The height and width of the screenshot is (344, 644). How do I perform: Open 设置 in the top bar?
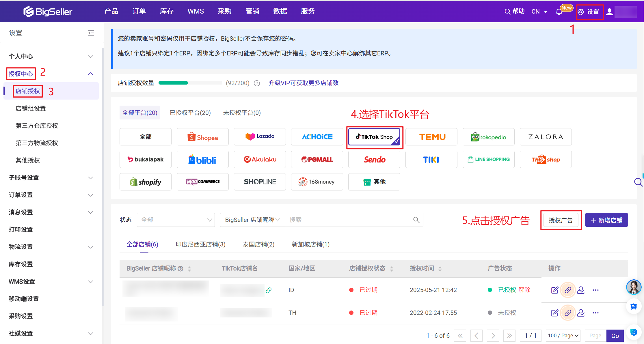tap(589, 12)
